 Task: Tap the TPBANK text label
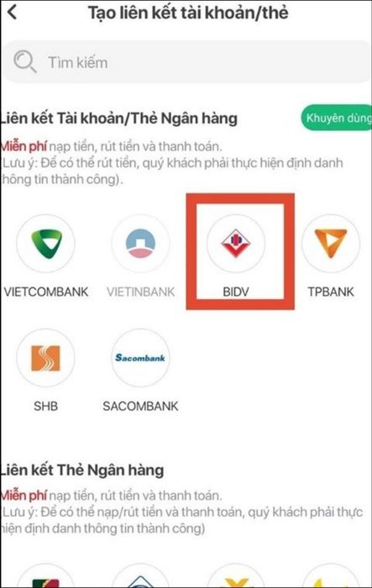(331, 291)
